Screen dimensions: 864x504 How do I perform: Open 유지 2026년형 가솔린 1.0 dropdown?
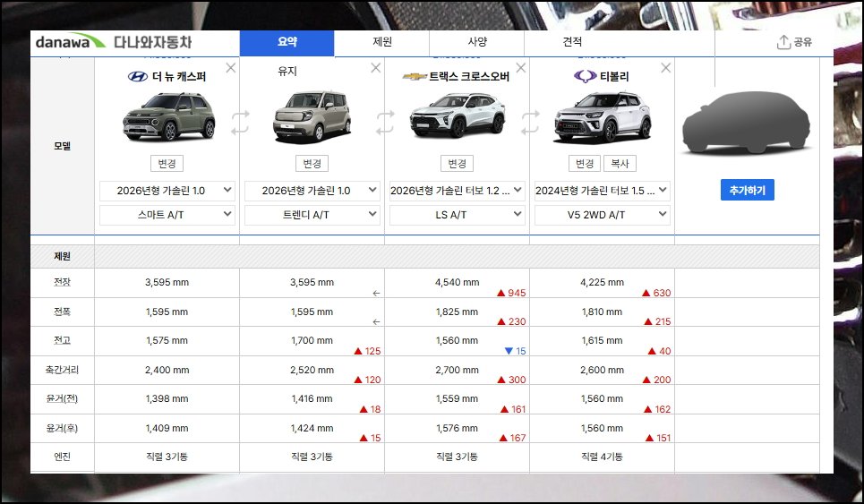(x=312, y=191)
